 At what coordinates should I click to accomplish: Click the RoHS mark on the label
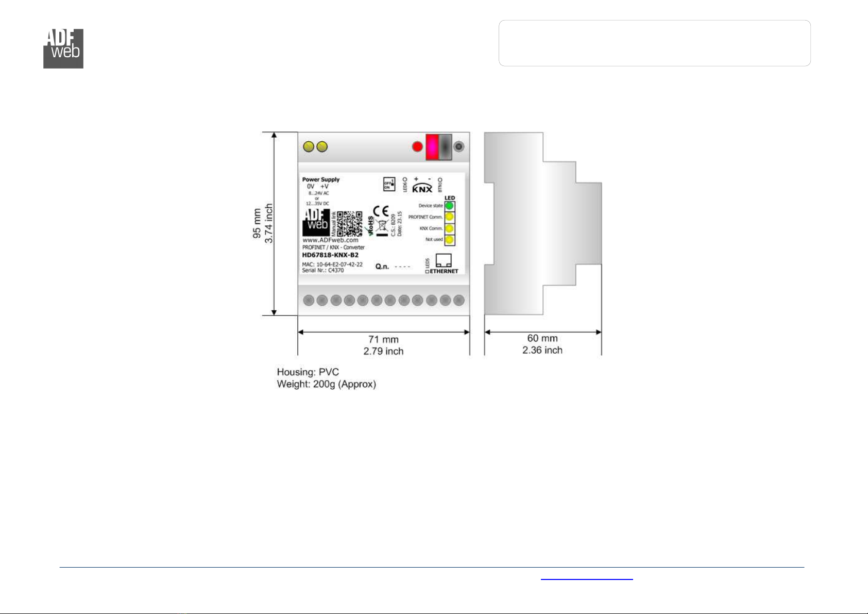point(370,226)
